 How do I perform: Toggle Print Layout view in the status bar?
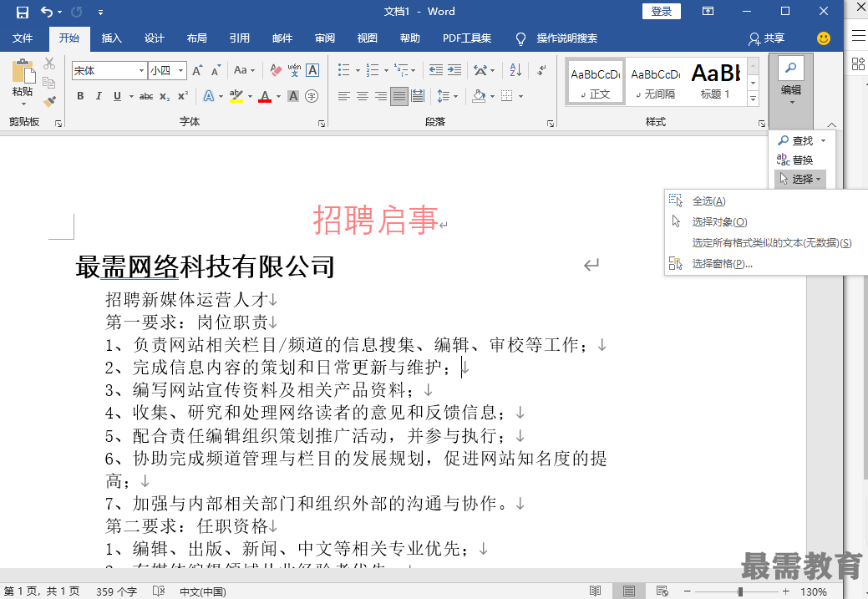[x=629, y=591]
